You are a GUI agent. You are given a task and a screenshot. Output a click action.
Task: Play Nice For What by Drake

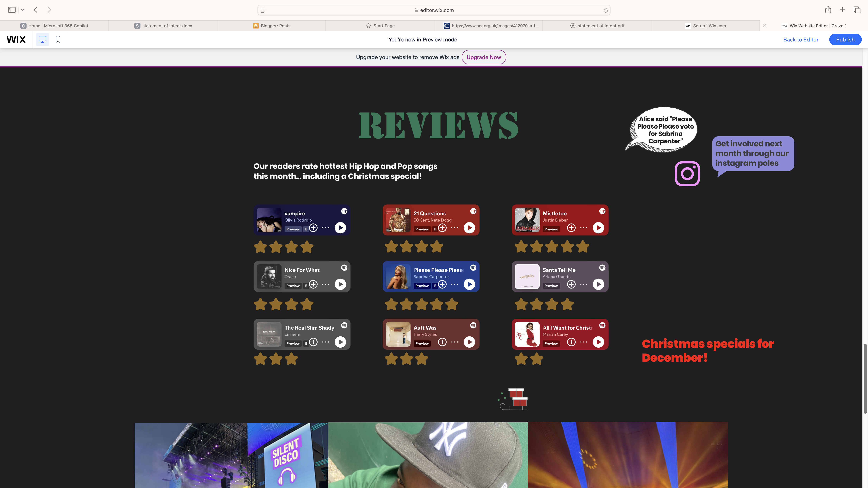(340, 284)
